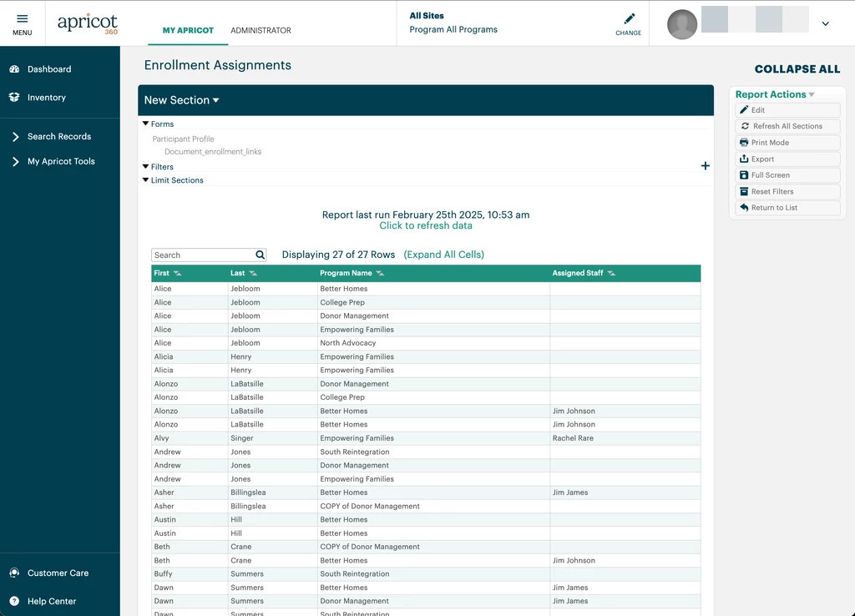Click the Return to List arrow icon

[x=744, y=208]
